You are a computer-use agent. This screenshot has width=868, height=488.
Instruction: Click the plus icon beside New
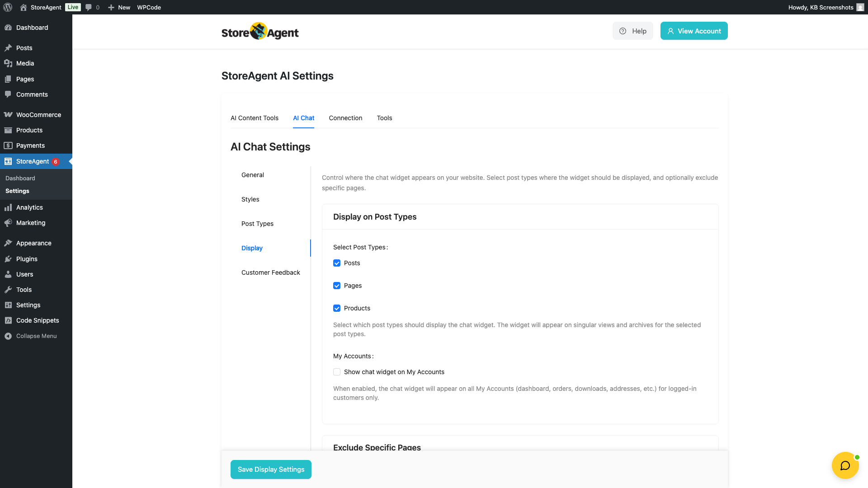click(111, 7)
